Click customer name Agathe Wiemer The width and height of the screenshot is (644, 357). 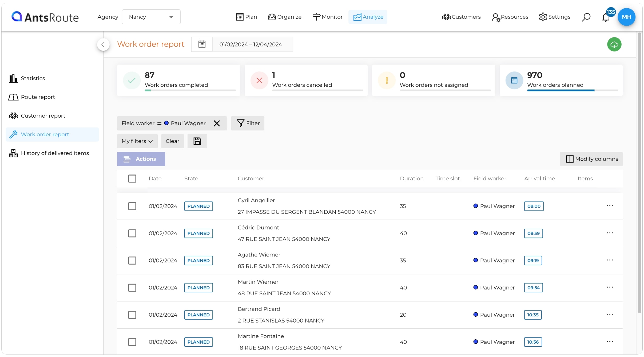[259, 255]
